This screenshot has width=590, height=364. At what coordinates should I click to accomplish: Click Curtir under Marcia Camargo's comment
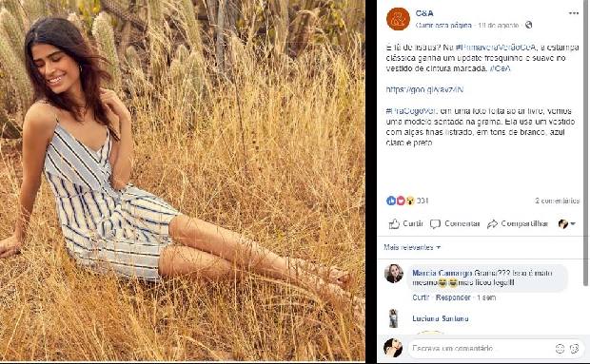click(x=421, y=297)
